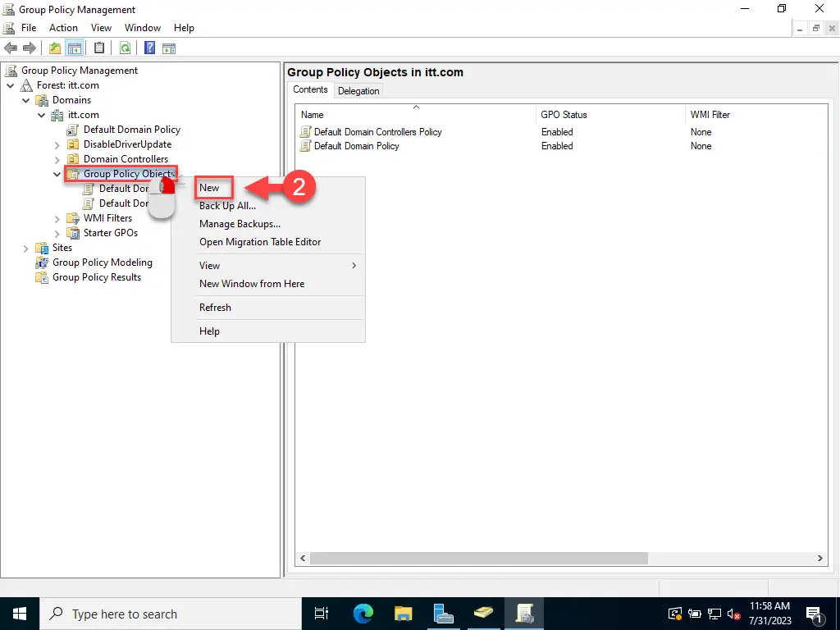Toggle Show/Hide Action Pane icon
The width and height of the screenshot is (840, 630).
(x=169, y=48)
